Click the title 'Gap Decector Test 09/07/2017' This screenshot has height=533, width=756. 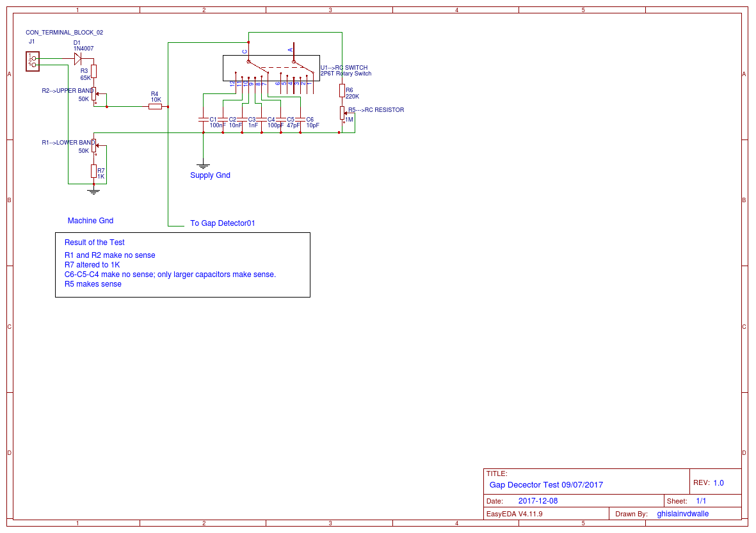click(546, 485)
